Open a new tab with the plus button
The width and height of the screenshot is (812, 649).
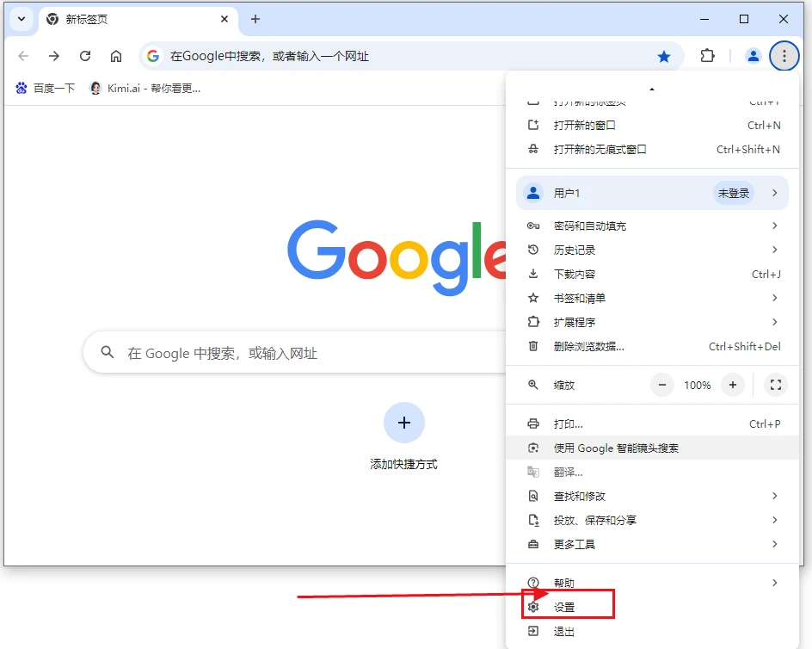(255, 19)
